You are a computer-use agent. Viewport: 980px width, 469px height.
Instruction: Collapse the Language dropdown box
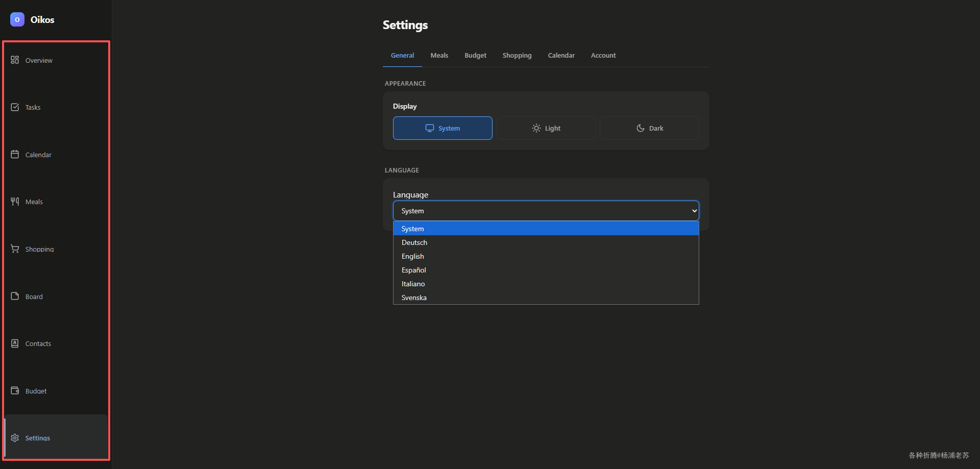(x=546, y=211)
